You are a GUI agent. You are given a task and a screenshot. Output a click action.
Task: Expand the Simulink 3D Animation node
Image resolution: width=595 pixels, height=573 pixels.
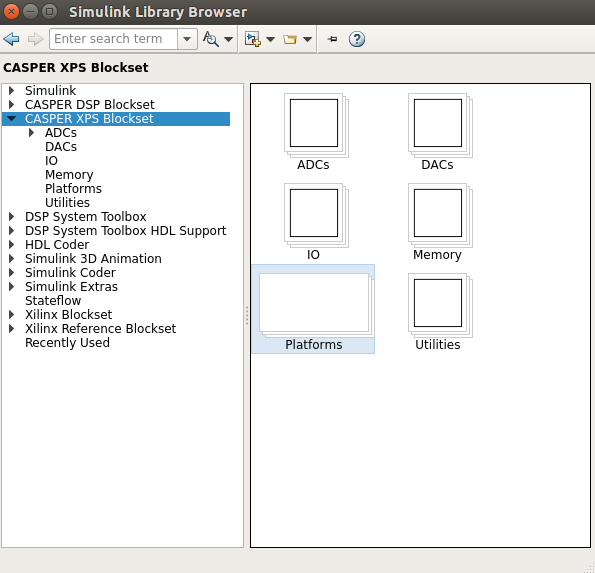tap(12, 258)
